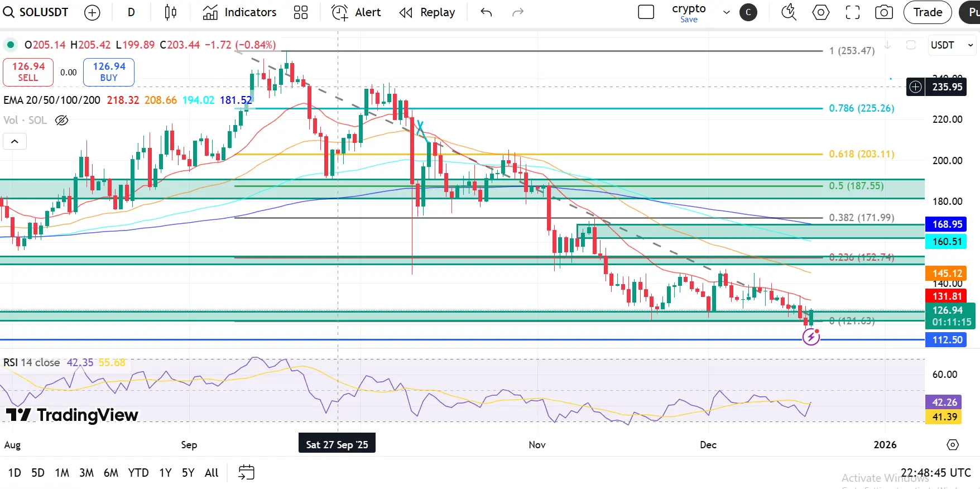Viewport: 980px width, 489px height.
Task: Expand the layout management chevron next to crypto
Action: (x=727, y=12)
